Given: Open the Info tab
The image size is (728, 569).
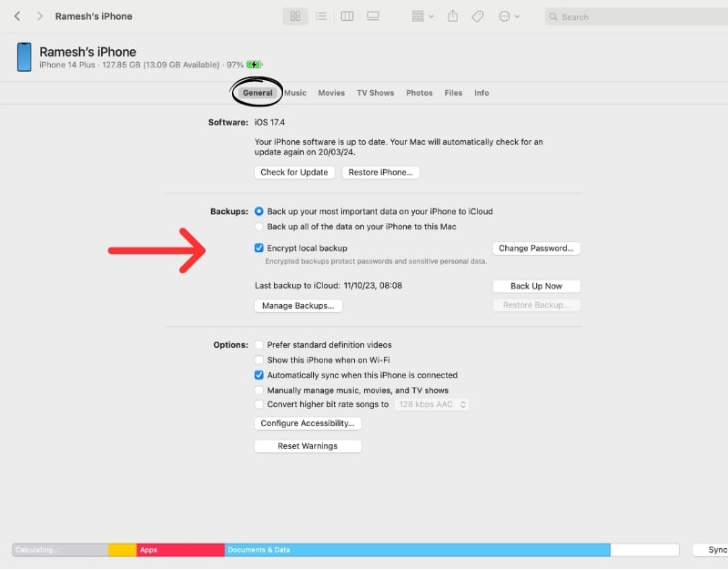Looking at the screenshot, I should click(481, 93).
